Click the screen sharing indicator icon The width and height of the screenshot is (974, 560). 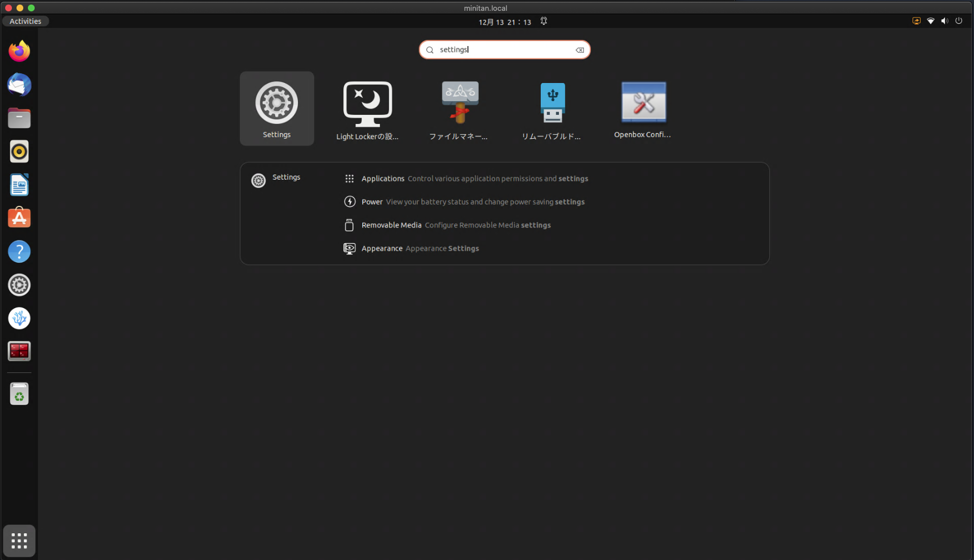pyautogui.click(x=917, y=21)
